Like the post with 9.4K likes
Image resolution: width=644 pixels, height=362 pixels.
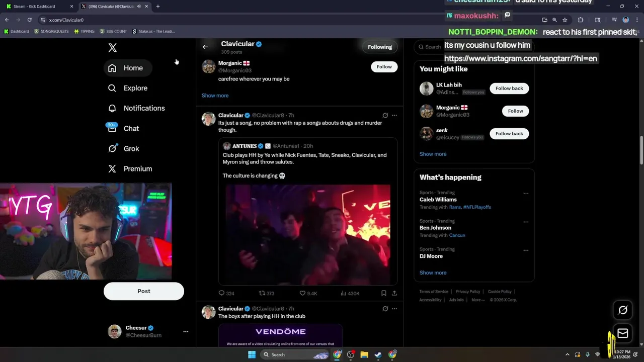click(x=308, y=293)
